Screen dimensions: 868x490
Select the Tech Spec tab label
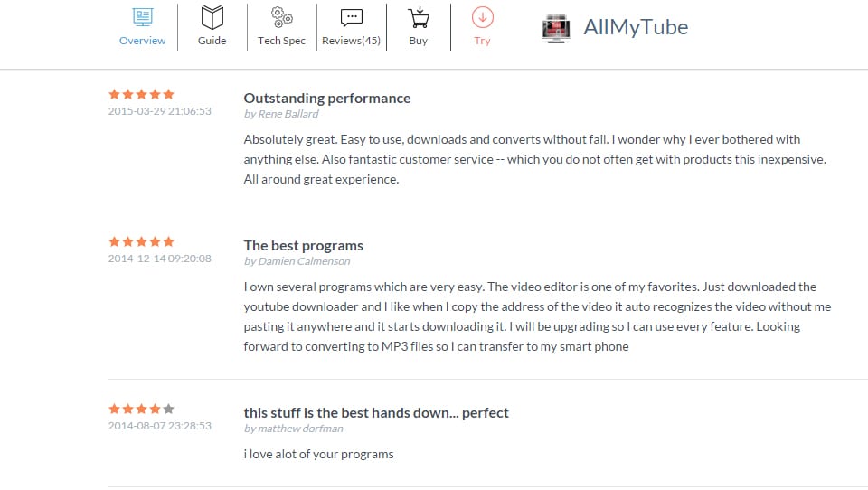click(281, 41)
